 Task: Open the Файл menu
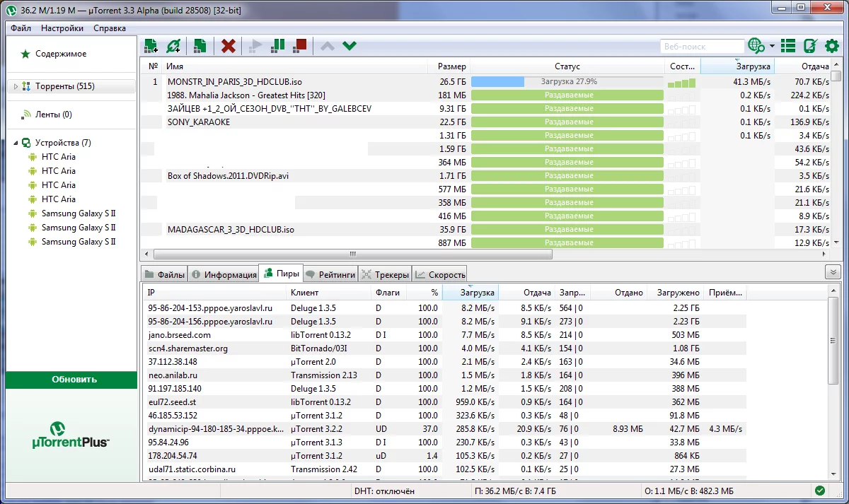(21, 28)
